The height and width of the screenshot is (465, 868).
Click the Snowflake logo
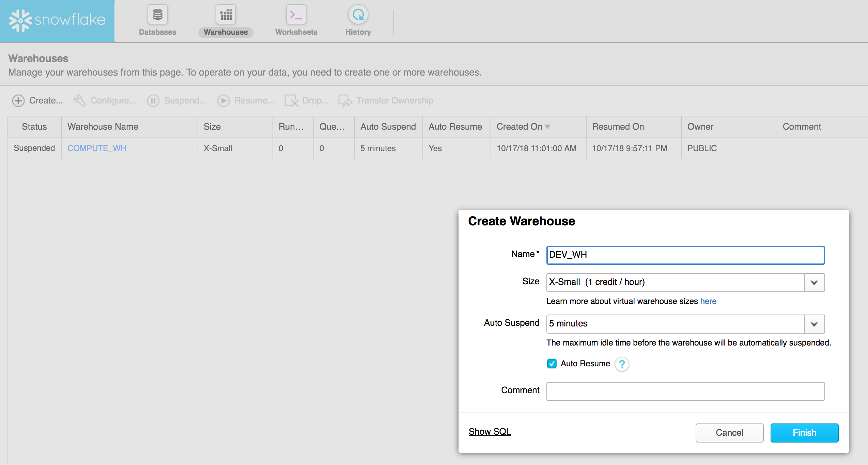pyautogui.click(x=57, y=20)
